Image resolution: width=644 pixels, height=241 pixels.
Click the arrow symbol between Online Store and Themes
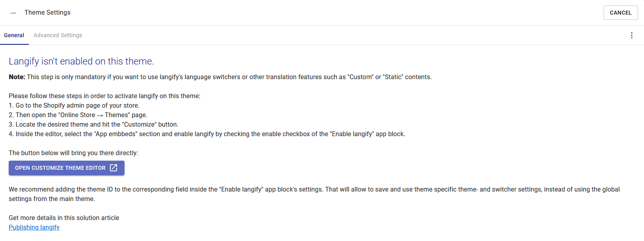pos(100,115)
